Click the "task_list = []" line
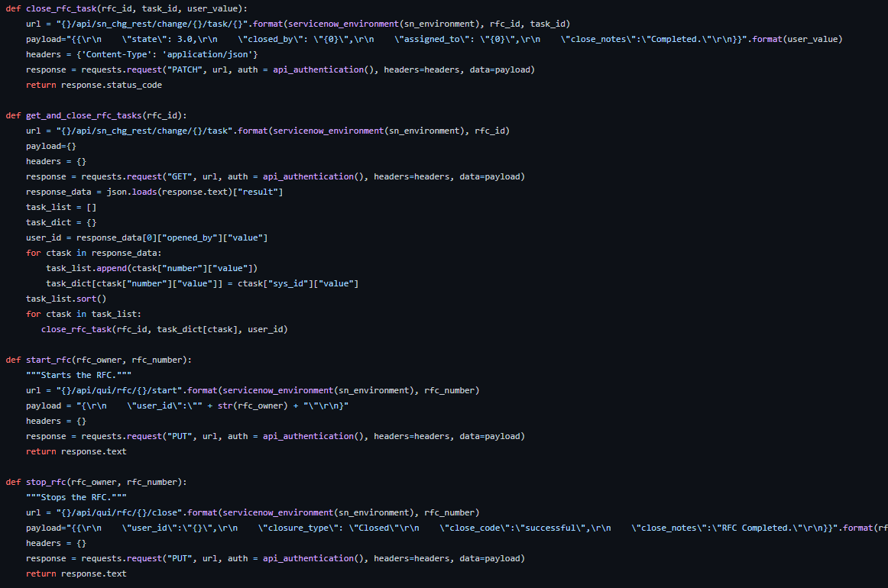Viewport: 888px width, 588px height. (61, 207)
